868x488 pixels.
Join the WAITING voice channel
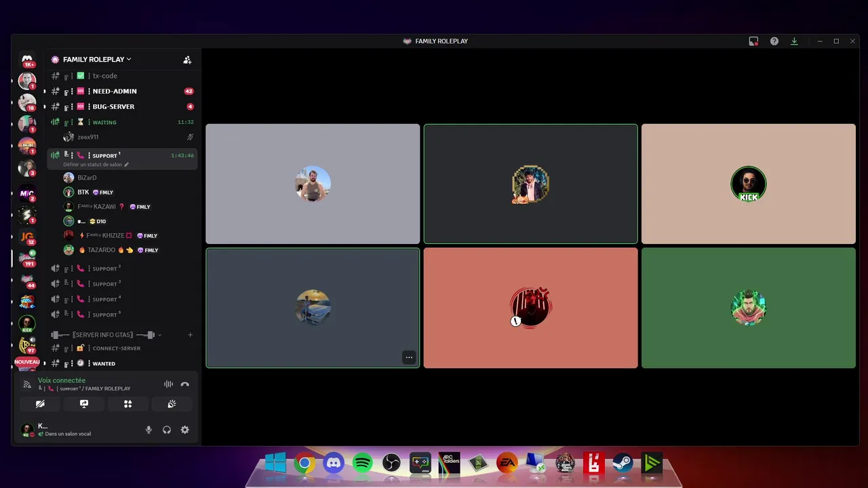122,122
